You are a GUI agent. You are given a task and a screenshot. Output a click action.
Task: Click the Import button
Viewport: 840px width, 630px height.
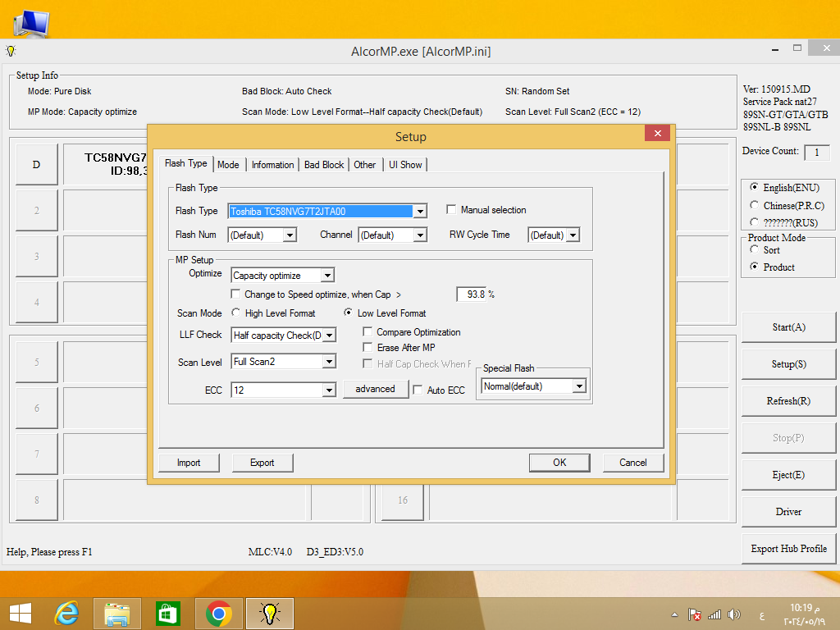point(189,463)
